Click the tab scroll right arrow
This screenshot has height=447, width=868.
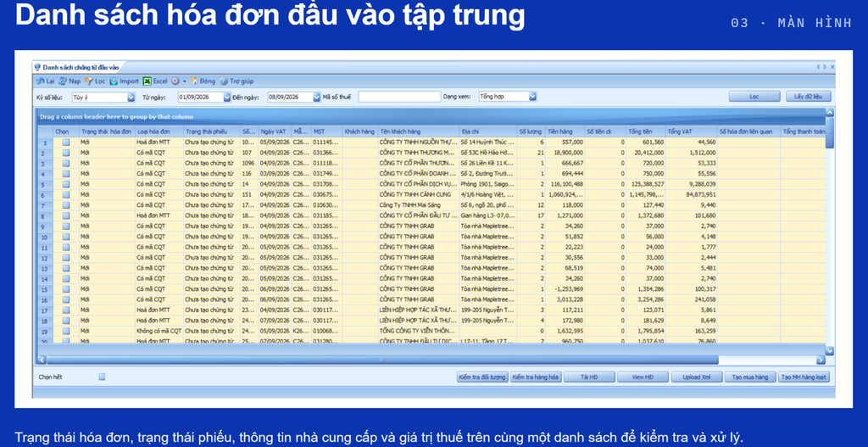[x=825, y=67]
